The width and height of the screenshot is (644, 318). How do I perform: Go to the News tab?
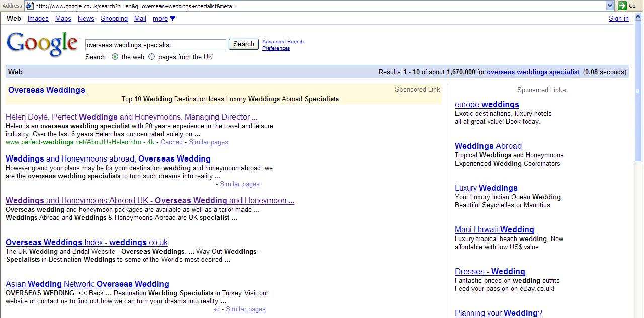(86, 19)
